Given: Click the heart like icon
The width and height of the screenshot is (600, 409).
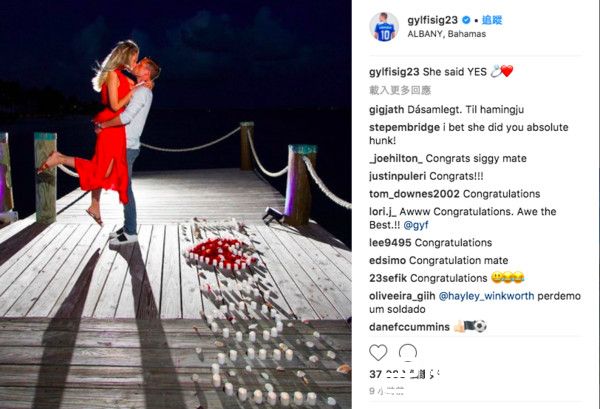Looking at the screenshot, I should point(378,352).
